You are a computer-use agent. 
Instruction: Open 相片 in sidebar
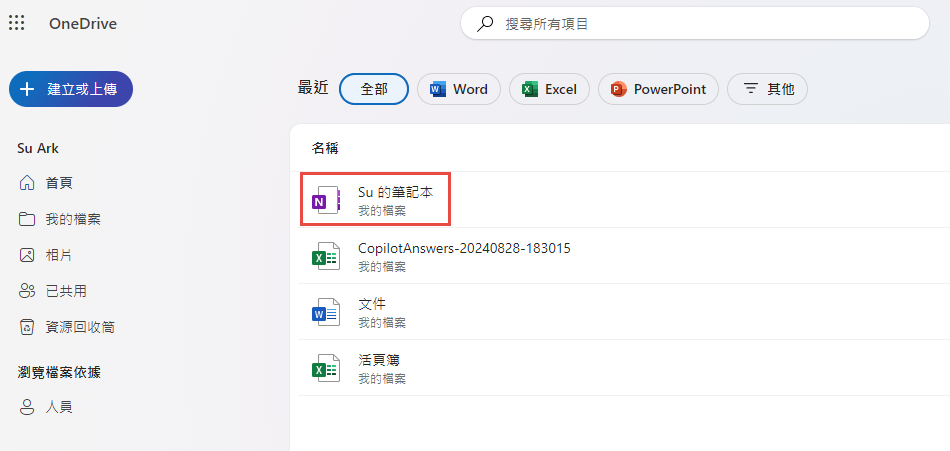pyautogui.click(x=59, y=255)
